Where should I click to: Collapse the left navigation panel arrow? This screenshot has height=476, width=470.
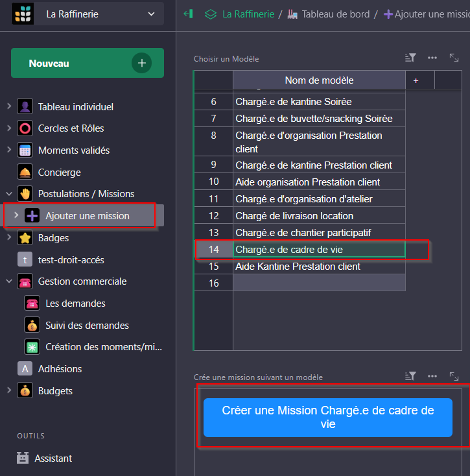coord(189,14)
